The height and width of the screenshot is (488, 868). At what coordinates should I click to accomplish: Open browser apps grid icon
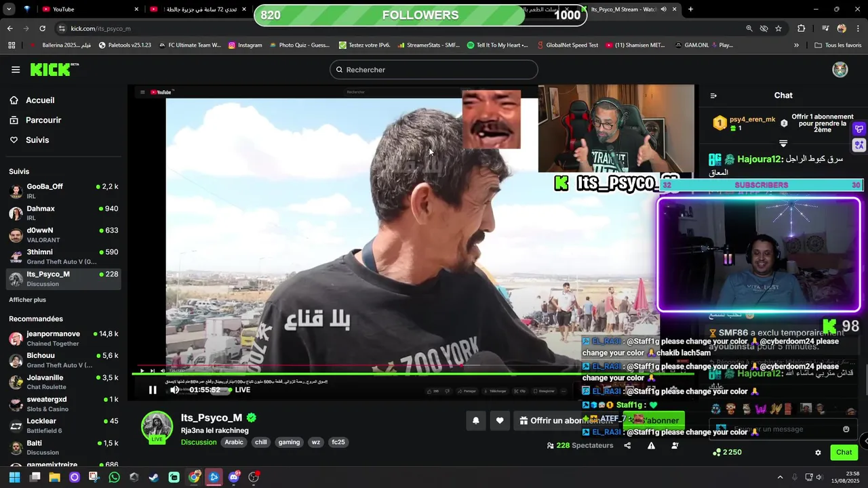12,45
